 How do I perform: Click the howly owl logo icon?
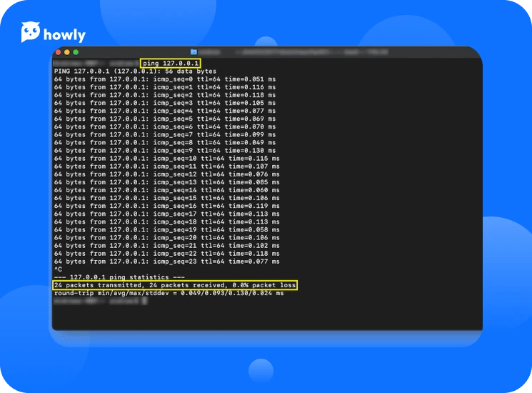tap(31, 32)
